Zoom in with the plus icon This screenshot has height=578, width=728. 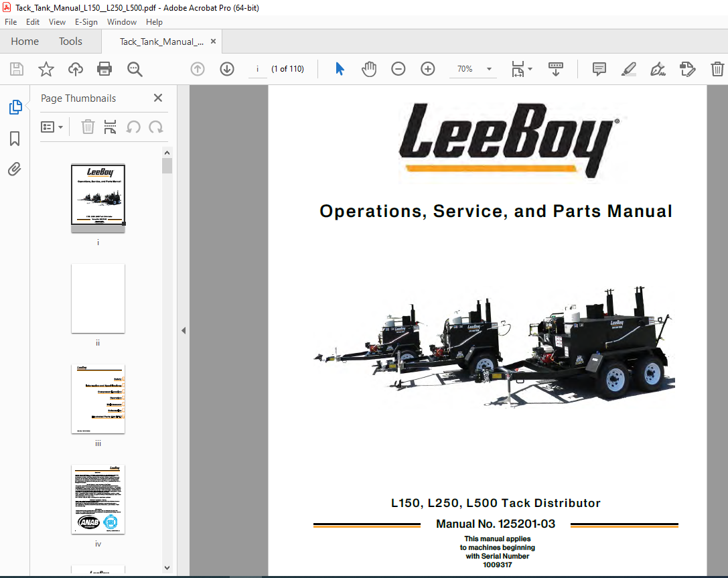[427, 69]
